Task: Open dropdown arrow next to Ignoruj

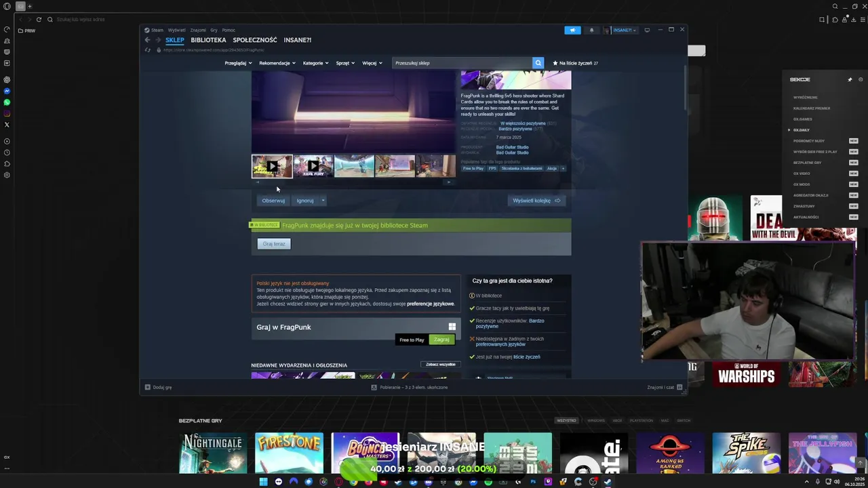Action: tap(323, 201)
